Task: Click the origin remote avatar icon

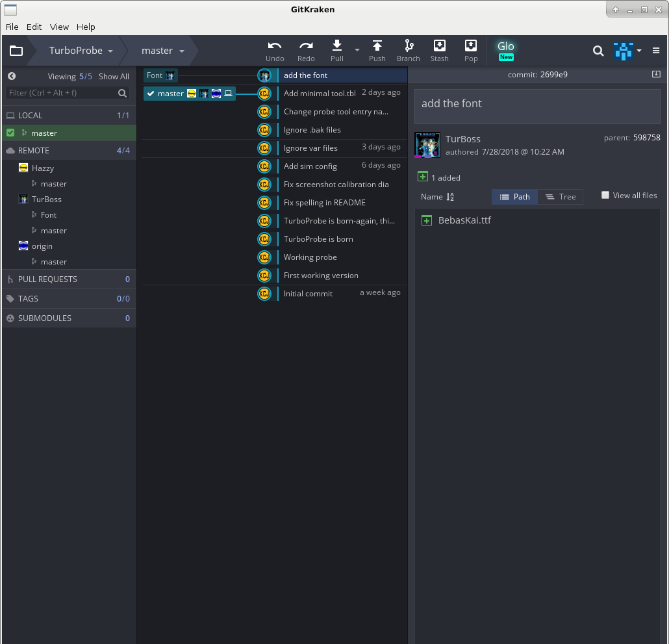Action: tap(23, 246)
